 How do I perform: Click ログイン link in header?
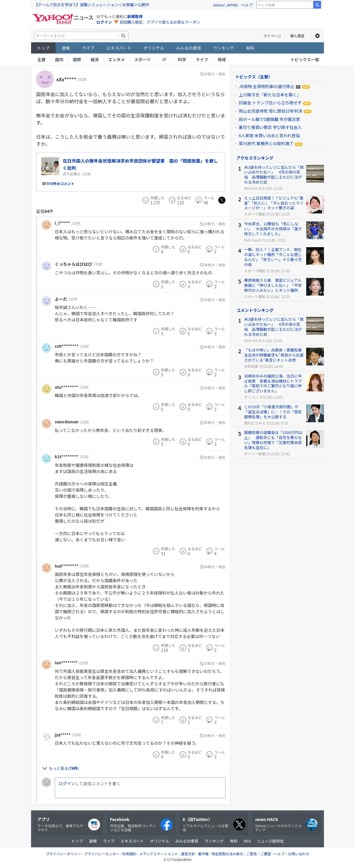(x=104, y=22)
